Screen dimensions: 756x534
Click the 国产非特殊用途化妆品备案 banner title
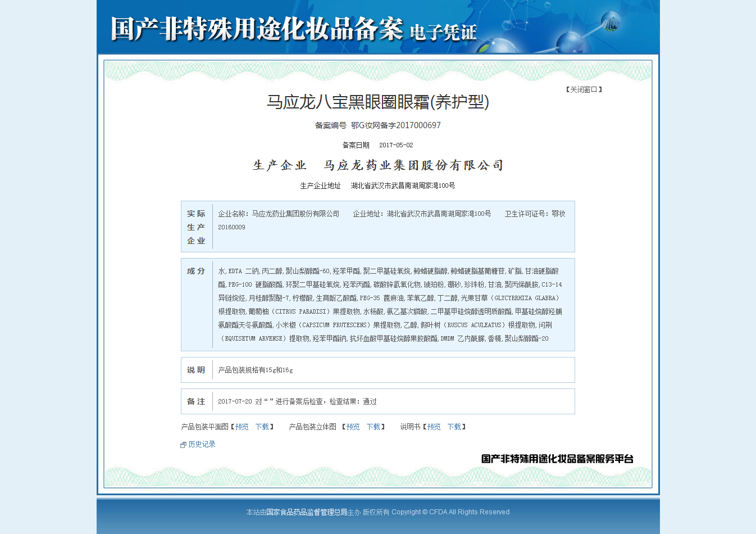click(257, 29)
